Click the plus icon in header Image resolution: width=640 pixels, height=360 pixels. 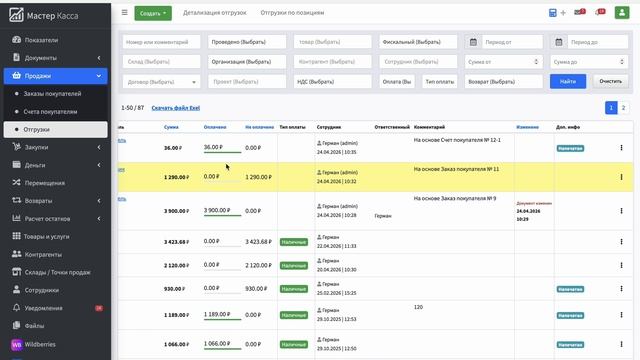[x=563, y=13]
